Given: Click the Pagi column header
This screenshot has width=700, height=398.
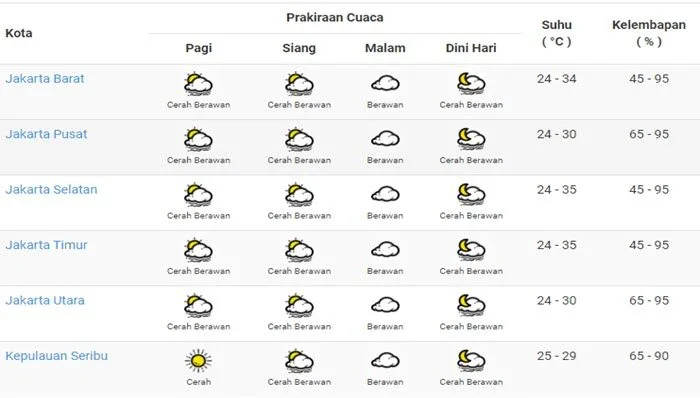Looking at the screenshot, I should [199, 48].
